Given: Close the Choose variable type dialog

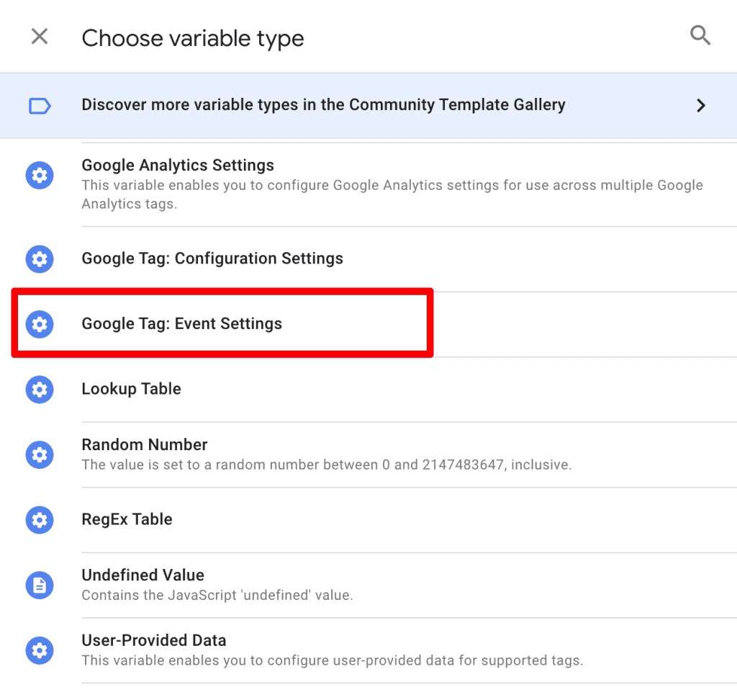Looking at the screenshot, I should [40, 36].
